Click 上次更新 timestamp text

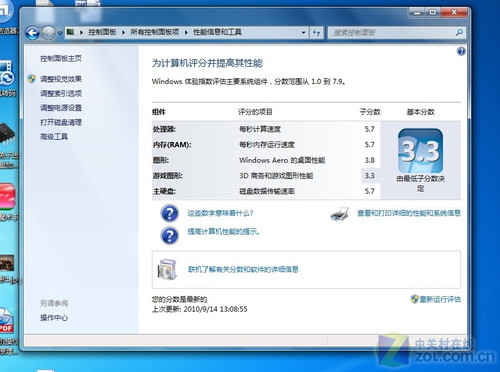(200, 309)
